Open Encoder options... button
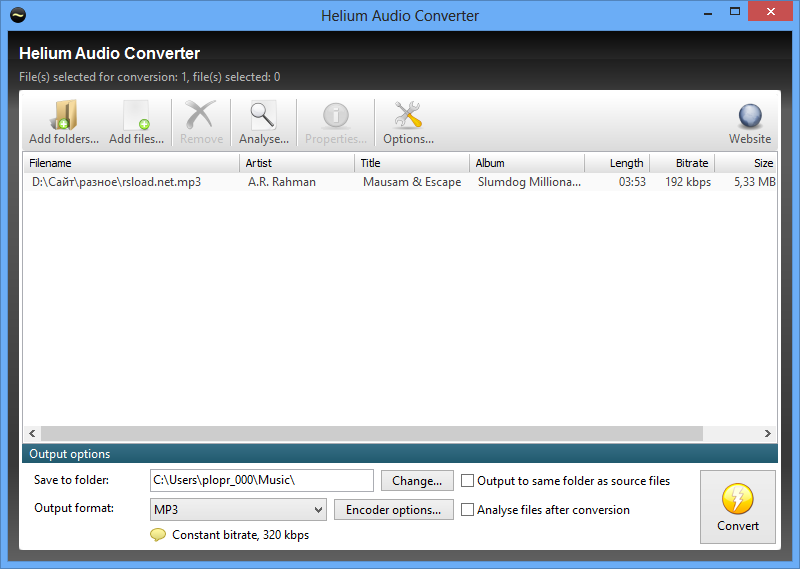800x569 pixels. tap(393, 510)
